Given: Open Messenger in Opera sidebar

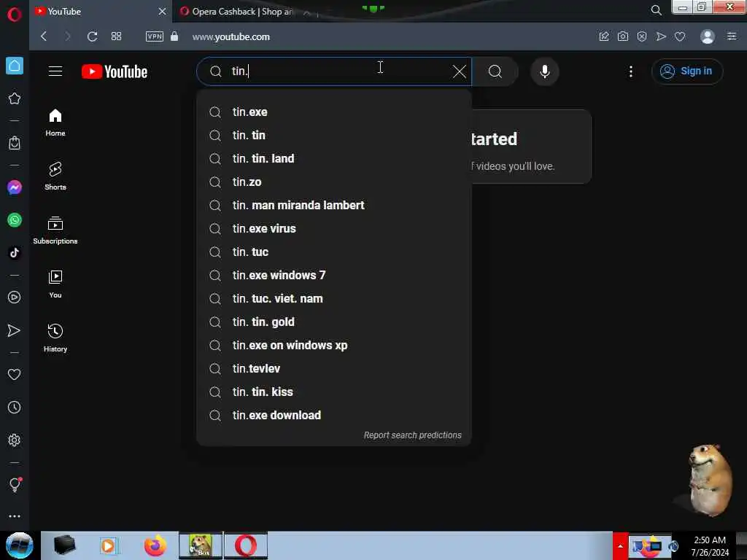Looking at the screenshot, I should [x=15, y=187].
